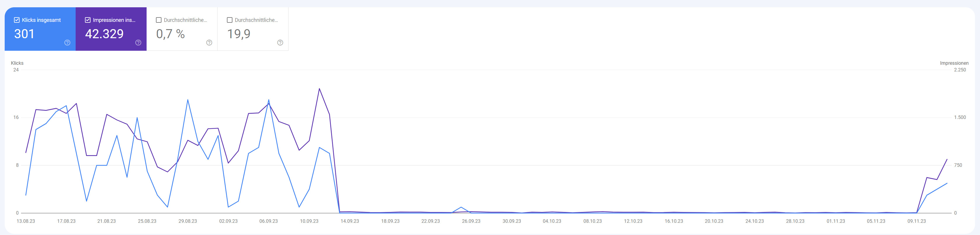
Task: Click the 0,7 % average CTR value
Action: (171, 34)
